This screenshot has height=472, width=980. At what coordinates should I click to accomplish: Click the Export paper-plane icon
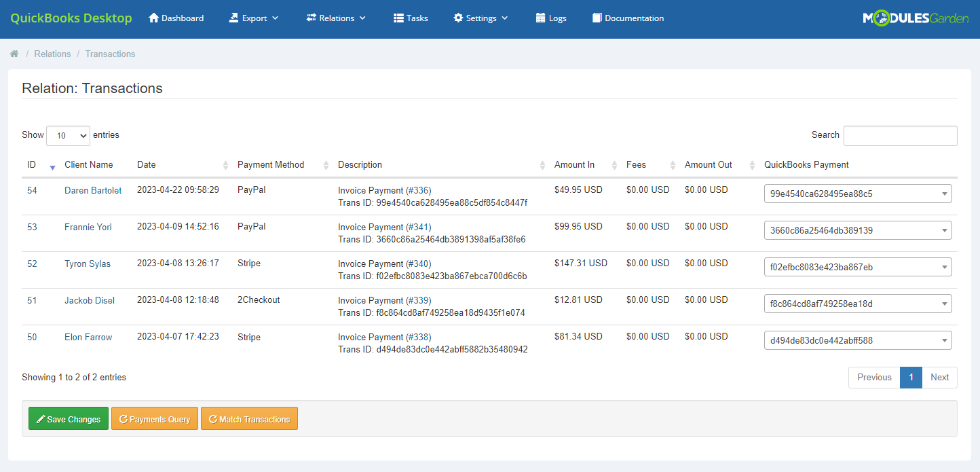(233, 18)
